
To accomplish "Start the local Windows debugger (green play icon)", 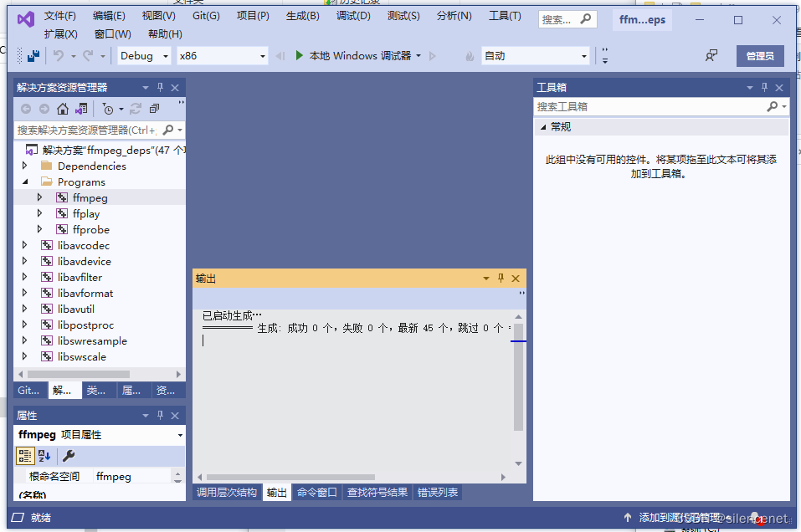I will 300,55.
